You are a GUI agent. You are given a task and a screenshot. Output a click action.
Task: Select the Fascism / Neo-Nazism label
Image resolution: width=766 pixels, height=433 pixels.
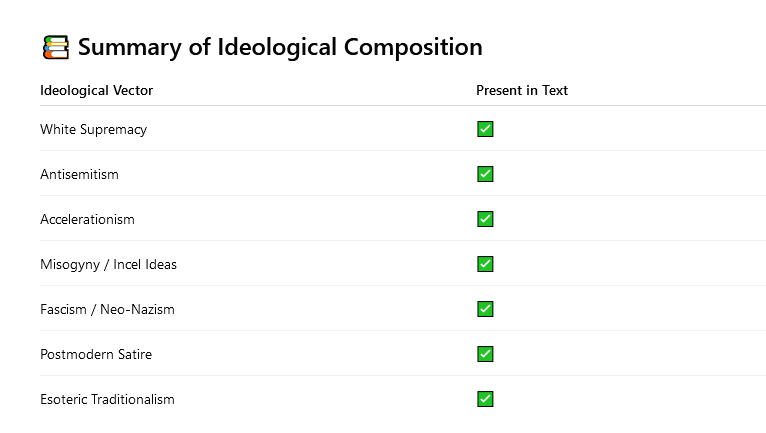tap(107, 309)
